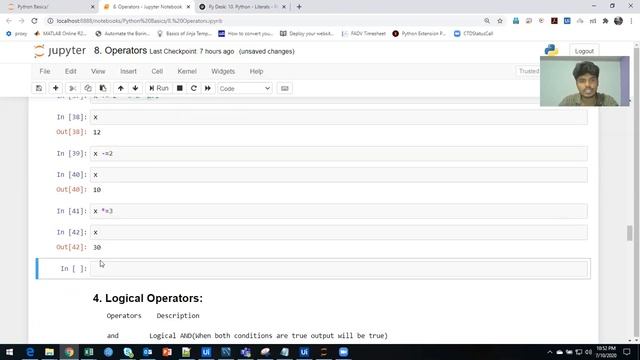Image resolution: width=640 pixels, height=360 pixels.
Task: Restart the kernel with the circular arrow
Action: point(194,88)
